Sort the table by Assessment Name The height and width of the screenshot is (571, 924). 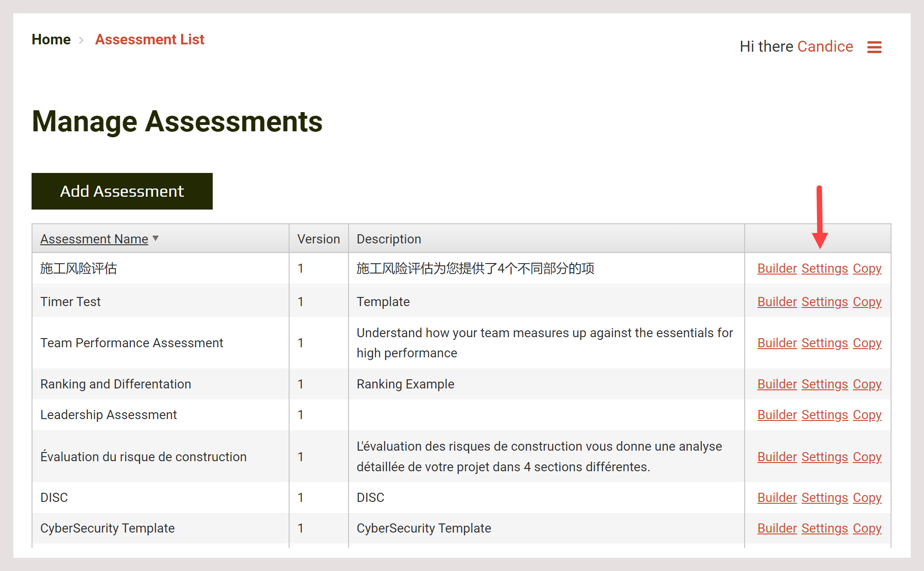94,238
